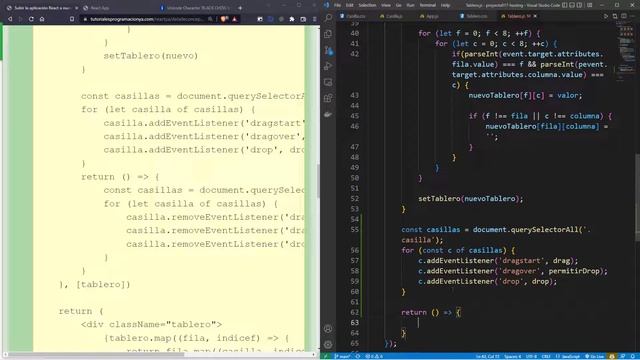Open the Run menu
The height and width of the screenshot is (360, 640).
[410, 5]
